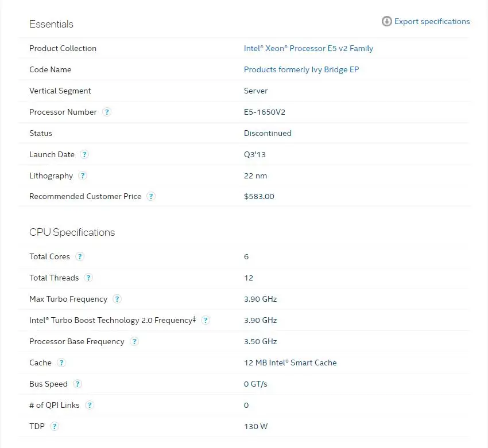
Task: Click Turbo Boost Technology 2.0 help icon
Action: pyautogui.click(x=206, y=320)
